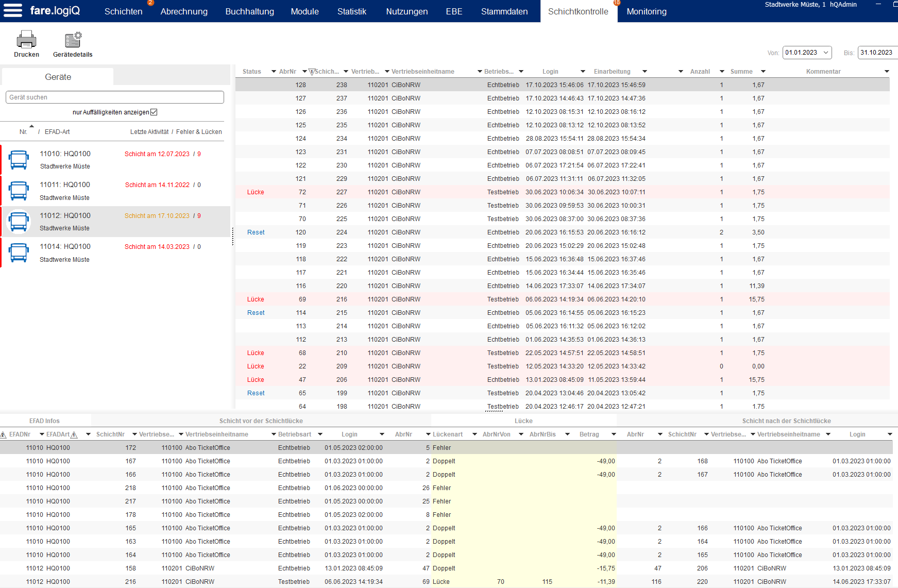The width and height of the screenshot is (898, 588).
Task: Switch to the Monitoring tab
Action: click(646, 11)
